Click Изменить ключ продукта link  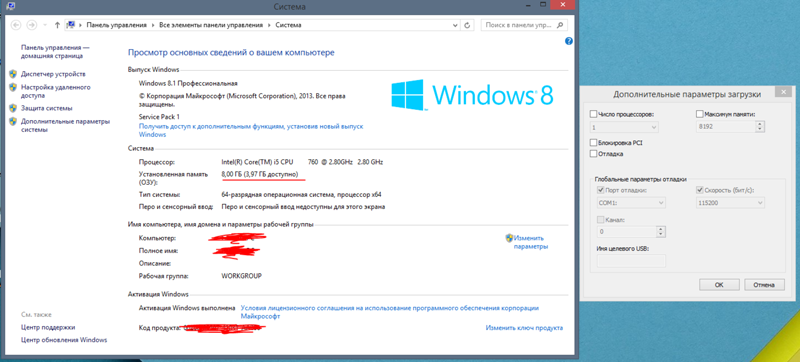pyautogui.click(x=524, y=328)
